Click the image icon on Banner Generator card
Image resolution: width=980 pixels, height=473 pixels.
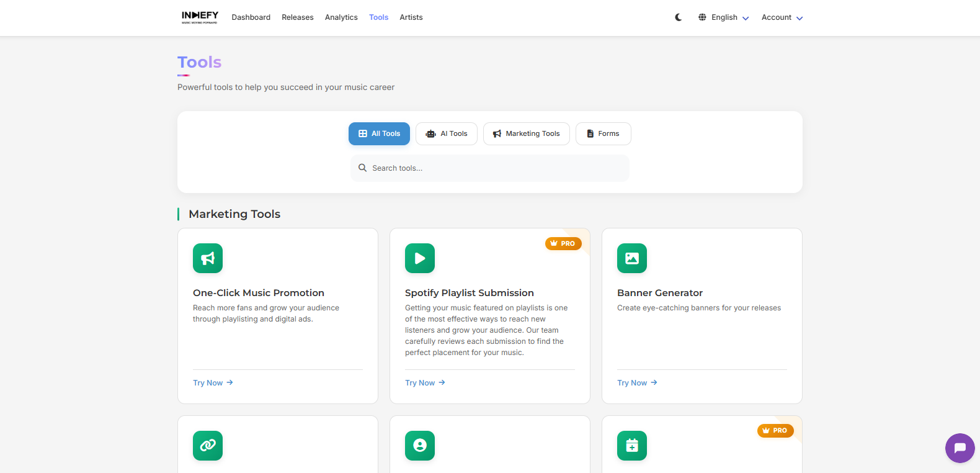(632, 258)
